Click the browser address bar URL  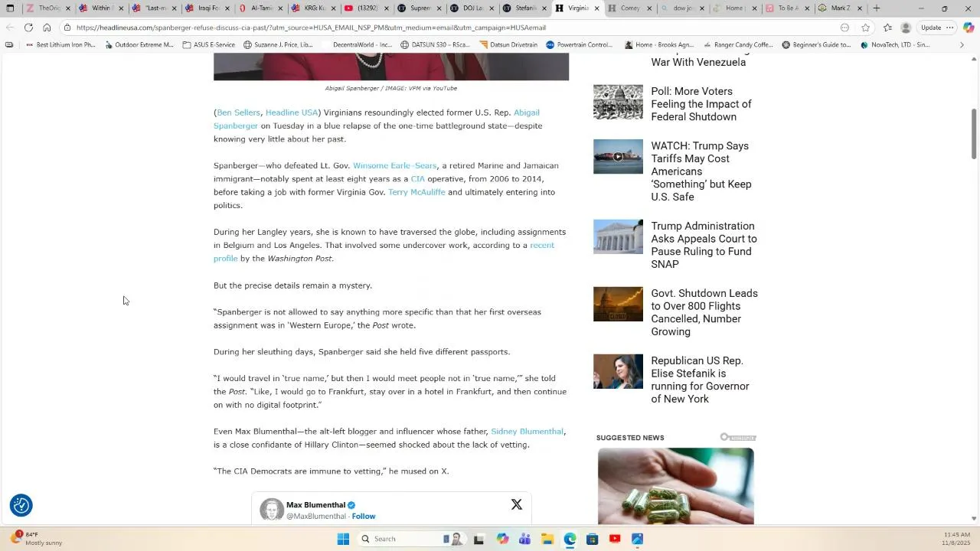311,28
